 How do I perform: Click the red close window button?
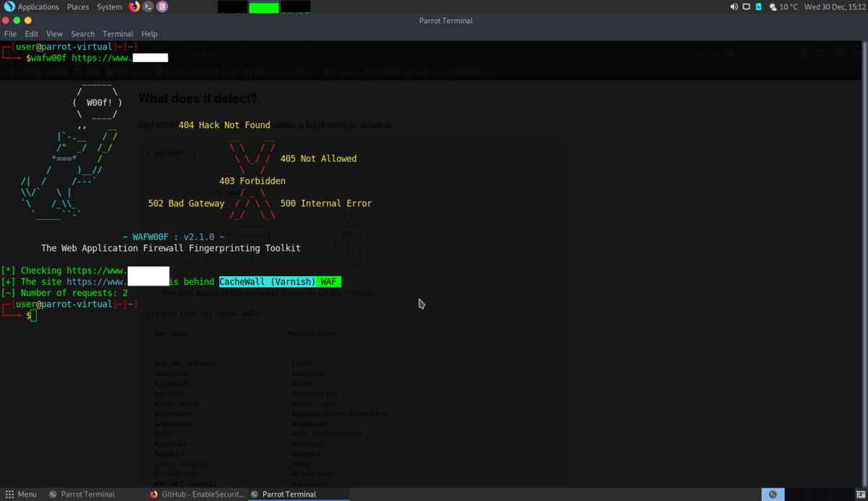pyautogui.click(x=7, y=20)
